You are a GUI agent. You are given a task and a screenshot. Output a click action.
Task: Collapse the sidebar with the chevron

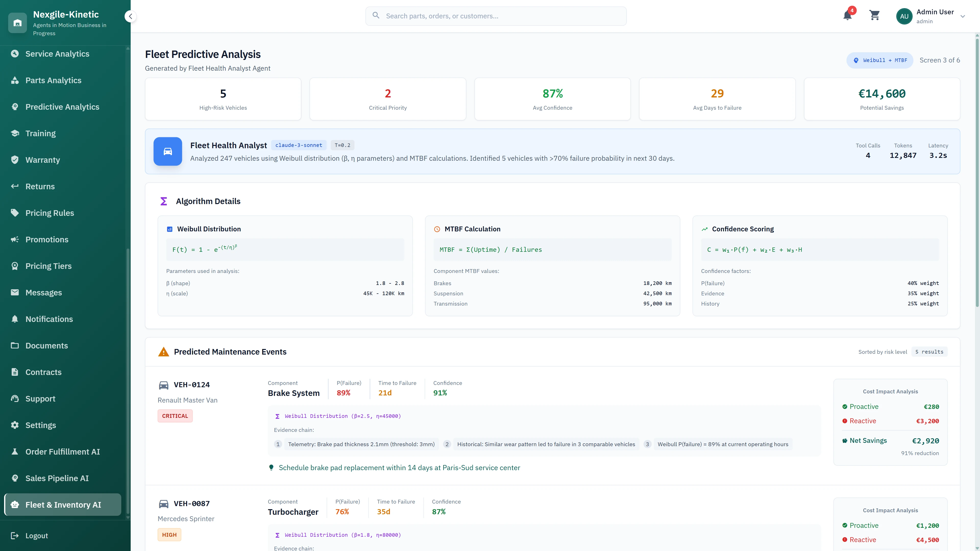[130, 16]
